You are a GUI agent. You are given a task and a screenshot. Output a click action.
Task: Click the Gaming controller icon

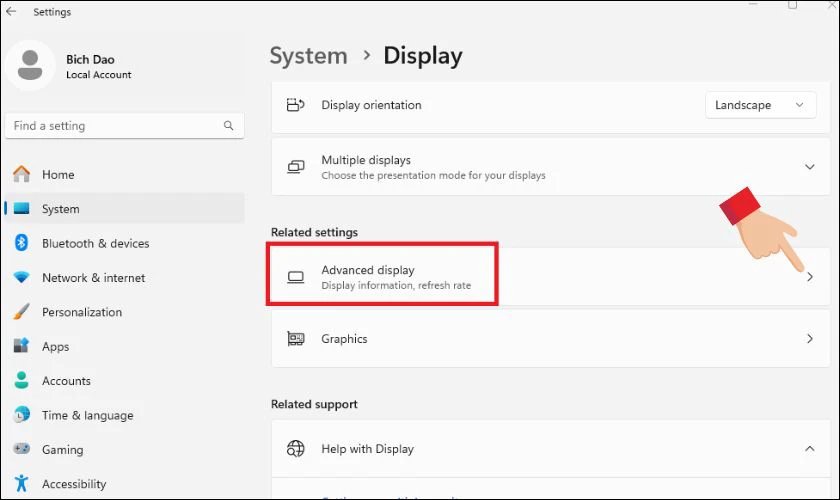point(21,450)
